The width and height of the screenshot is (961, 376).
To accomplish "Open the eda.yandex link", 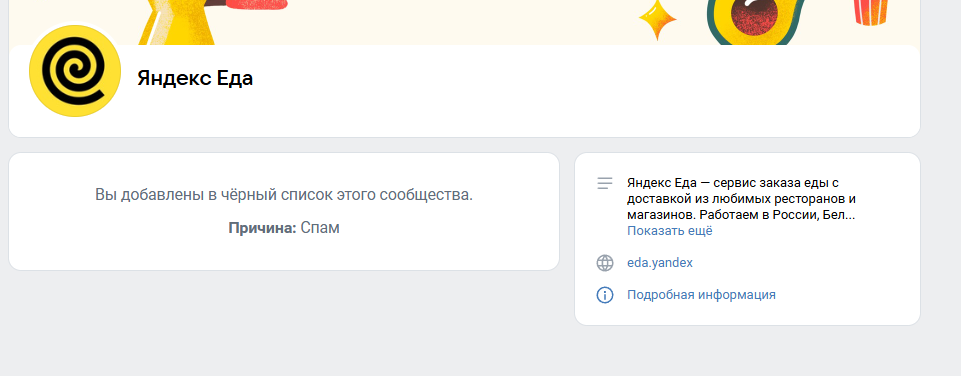I will click(659, 263).
